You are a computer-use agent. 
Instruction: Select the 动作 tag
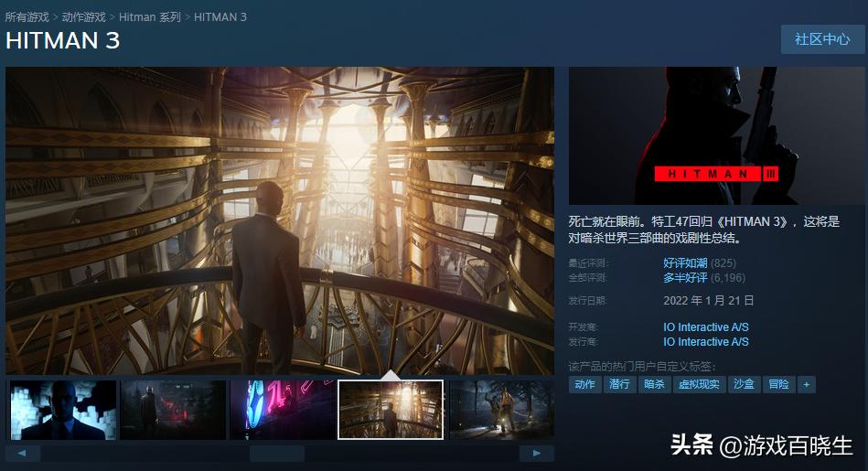point(585,384)
